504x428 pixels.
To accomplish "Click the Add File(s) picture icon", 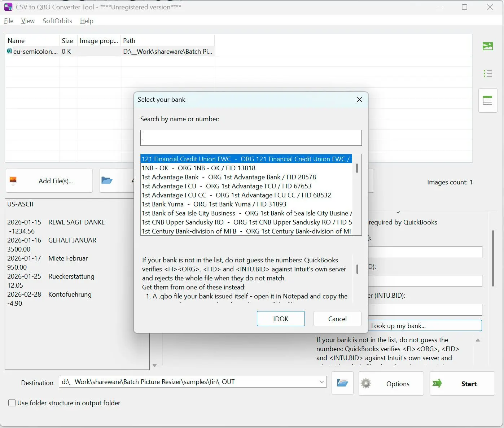I will (x=13, y=181).
